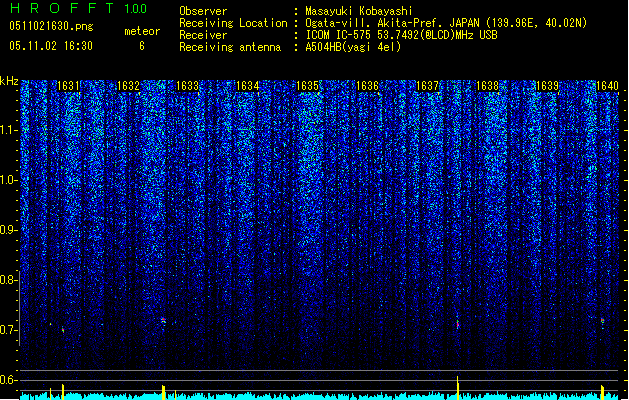629x400 pixels.
Task: Select the Ogata-vill. Akita-Pref. JAPAN location text
Action: [446, 23]
